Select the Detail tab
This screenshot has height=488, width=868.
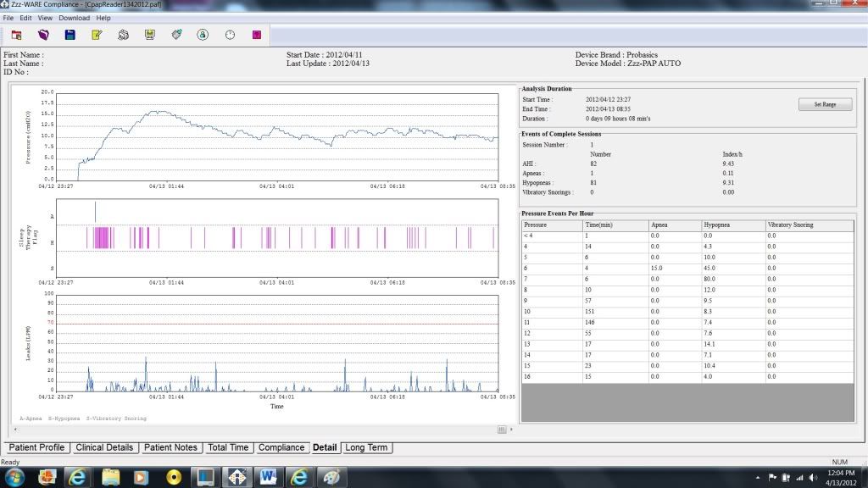click(325, 447)
